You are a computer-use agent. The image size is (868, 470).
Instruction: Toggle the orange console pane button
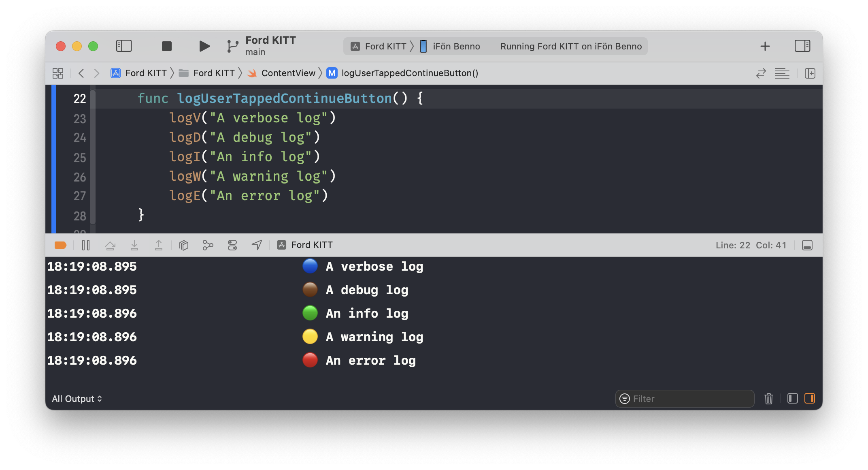pos(810,399)
